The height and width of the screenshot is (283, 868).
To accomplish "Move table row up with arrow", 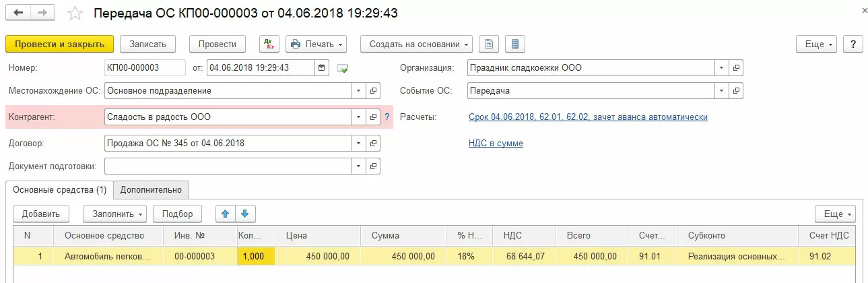I will coord(226,214).
